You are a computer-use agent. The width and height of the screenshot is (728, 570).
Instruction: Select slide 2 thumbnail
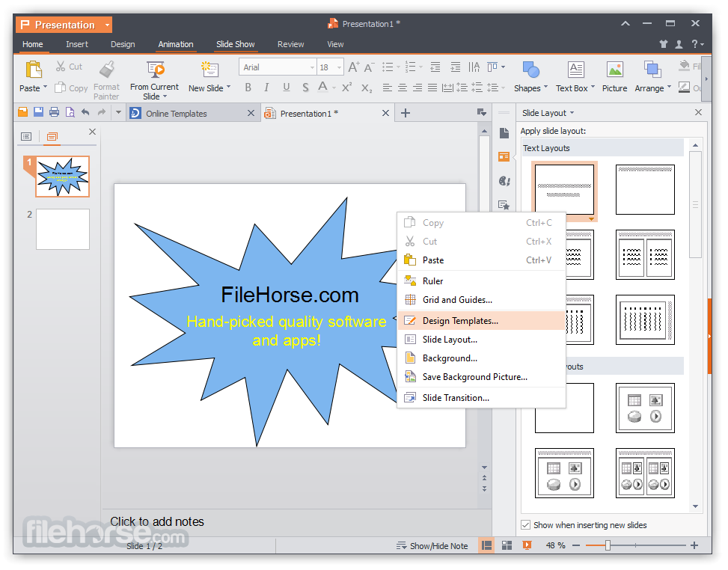(x=62, y=229)
